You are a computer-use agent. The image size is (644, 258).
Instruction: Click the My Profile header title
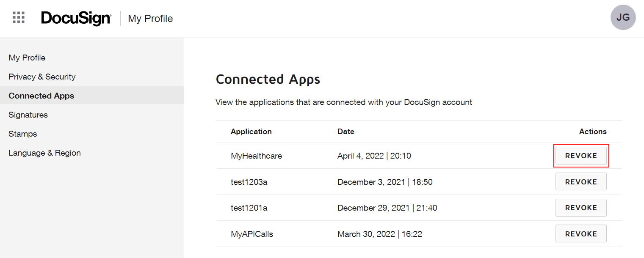[x=150, y=19]
